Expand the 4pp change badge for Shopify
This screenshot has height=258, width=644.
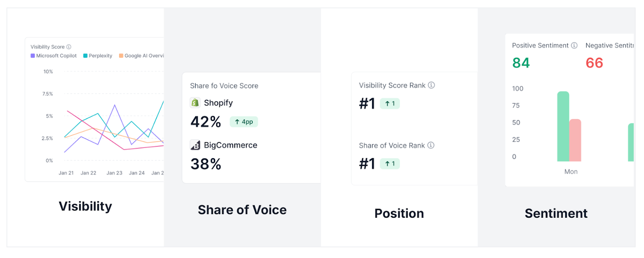pyautogui.click(x=243, y=122)
